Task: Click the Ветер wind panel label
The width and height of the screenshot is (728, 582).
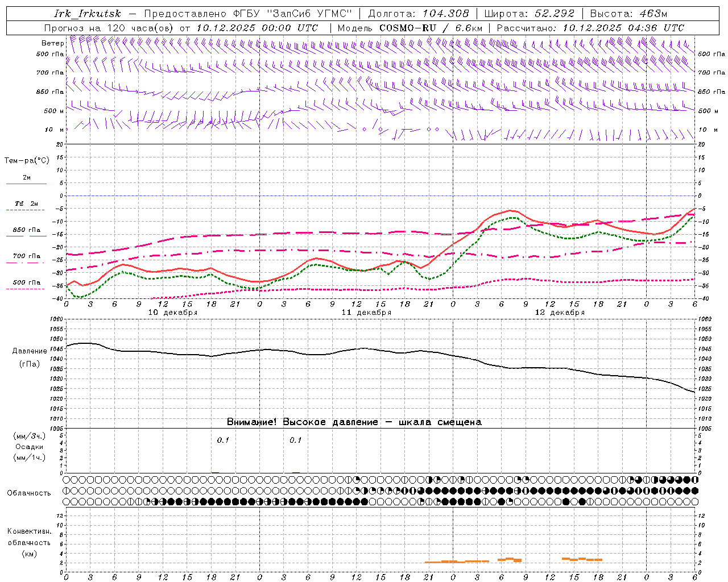Action: coord(53,43)
